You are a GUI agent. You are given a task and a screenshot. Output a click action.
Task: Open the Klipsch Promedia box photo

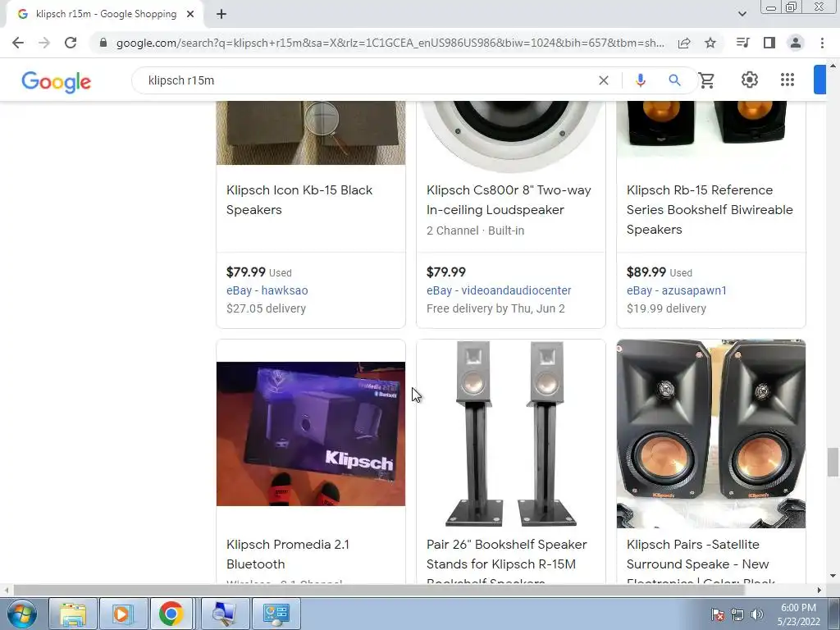[311, 433]
